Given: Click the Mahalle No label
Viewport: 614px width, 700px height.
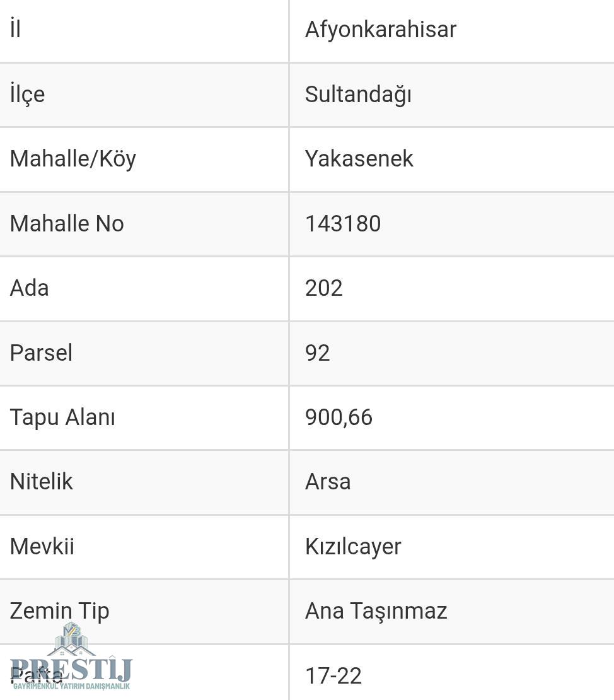Looking at the screenshot, I should [67, 224].
